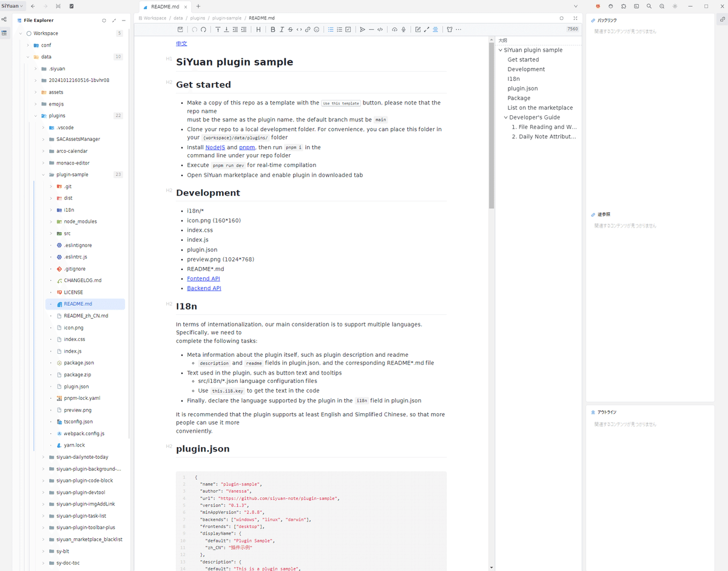
Task: Open the graph view sidebar icon
Action: click(x=4, y=20)
